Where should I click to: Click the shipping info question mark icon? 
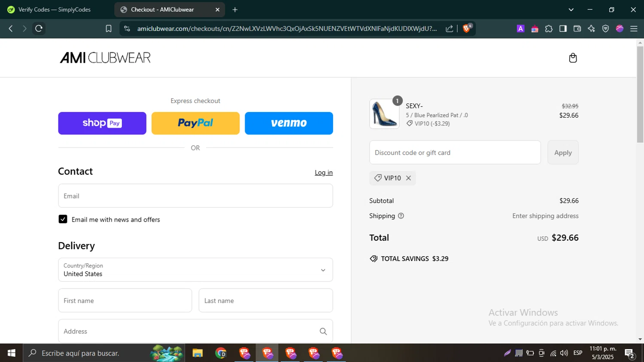(x=401, y=216)
